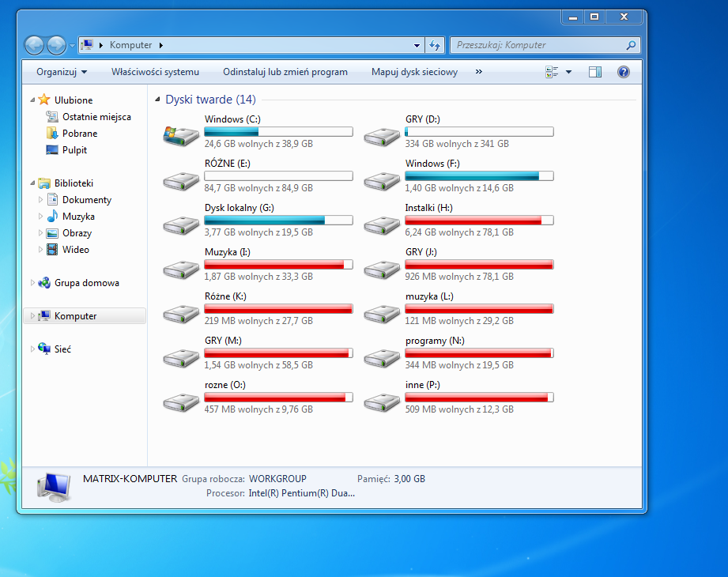Click the search magnifier icon
This screenshot has height=577, width=728.
coord(631,45)
